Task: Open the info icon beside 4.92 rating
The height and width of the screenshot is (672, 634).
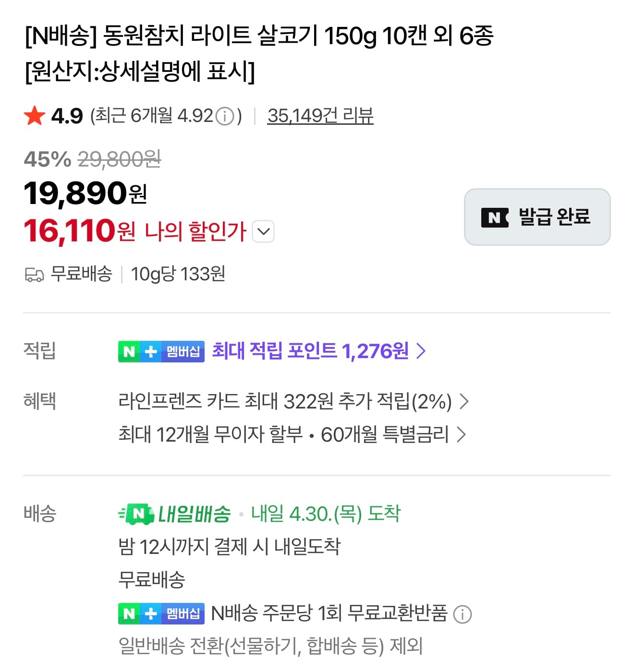Action: coord(224,116)
